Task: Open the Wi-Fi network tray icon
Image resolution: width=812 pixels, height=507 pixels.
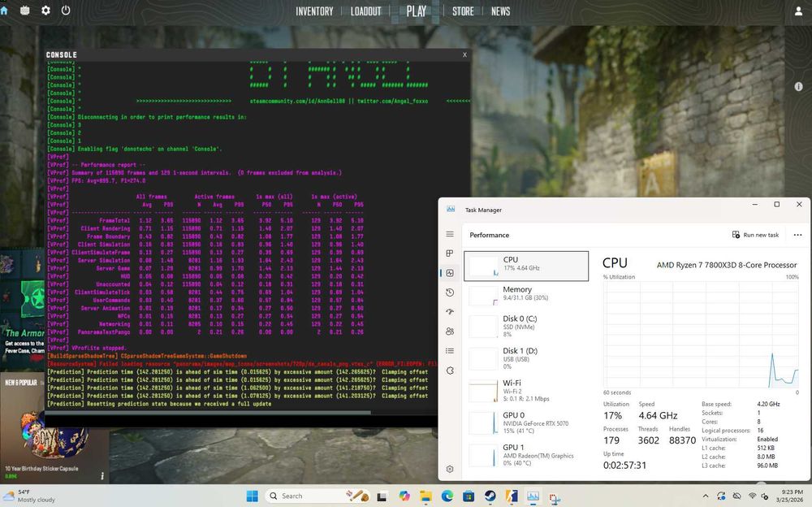Action: 752,496
